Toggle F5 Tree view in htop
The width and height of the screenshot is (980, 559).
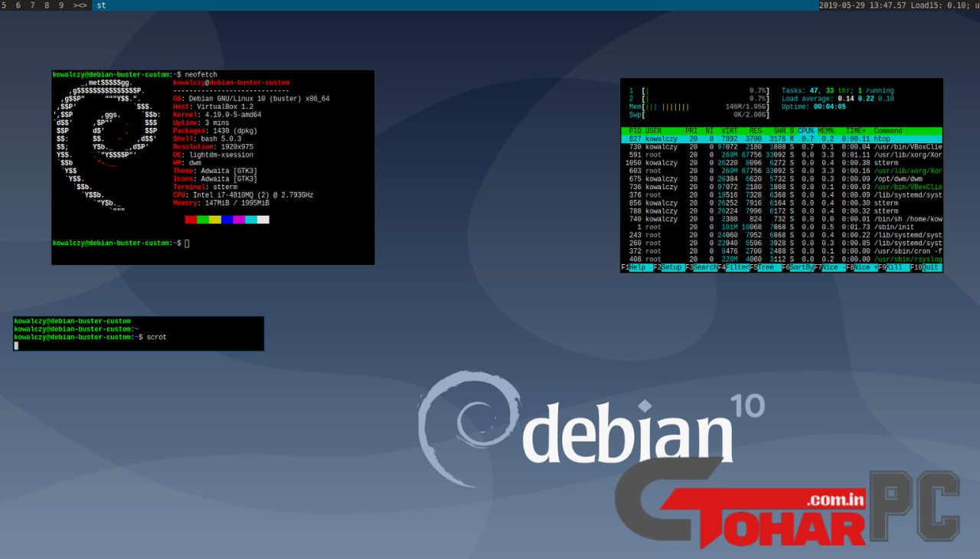(766, 268)
